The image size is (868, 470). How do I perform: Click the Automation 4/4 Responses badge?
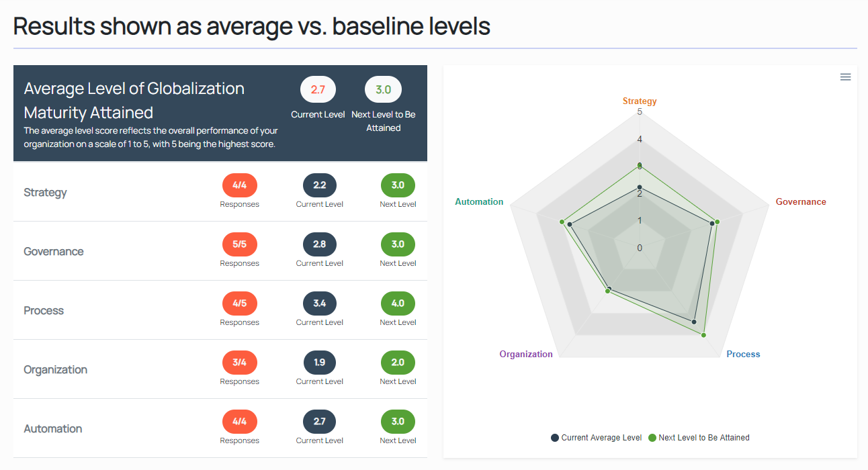click(x=239, y=421)
